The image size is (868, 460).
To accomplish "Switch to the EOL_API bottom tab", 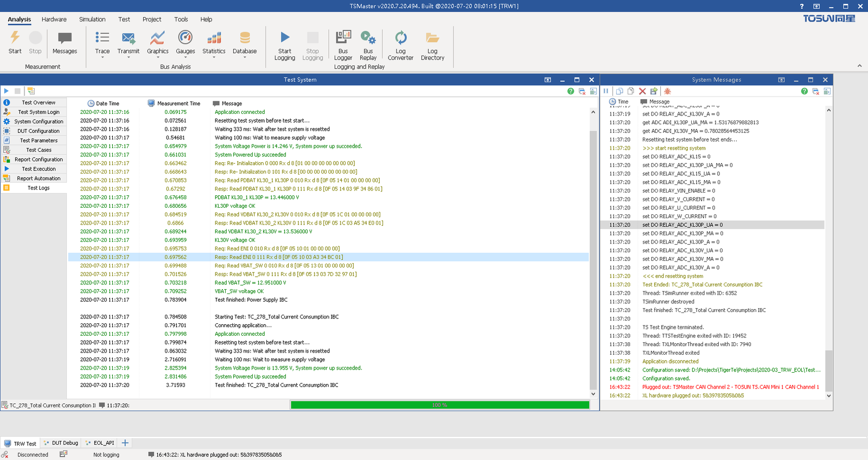I will [x=100, y=443].
